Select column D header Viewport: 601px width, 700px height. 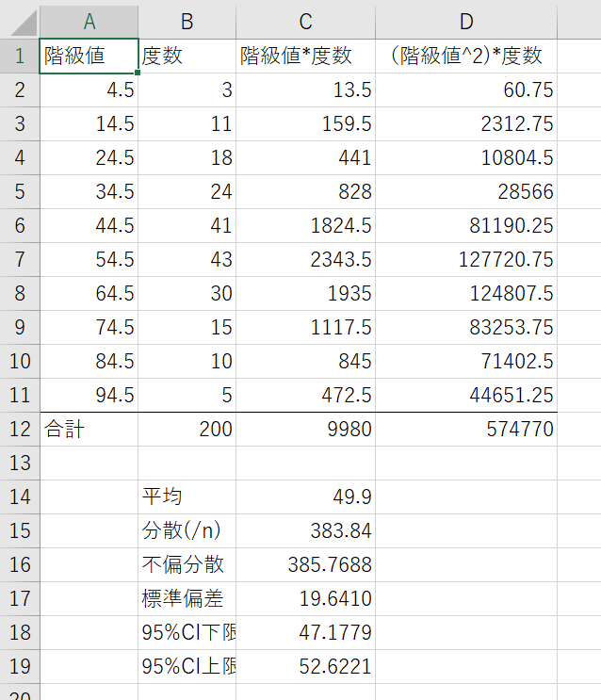pos(466,22)
